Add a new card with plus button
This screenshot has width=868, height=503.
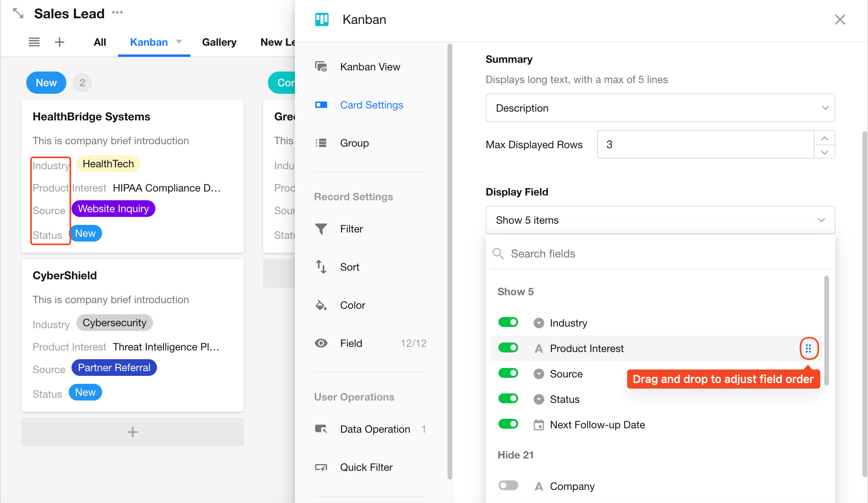[x=132, y=432]
